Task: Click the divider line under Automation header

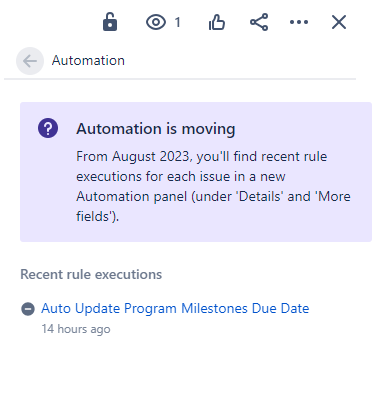Action: (180, 79)
